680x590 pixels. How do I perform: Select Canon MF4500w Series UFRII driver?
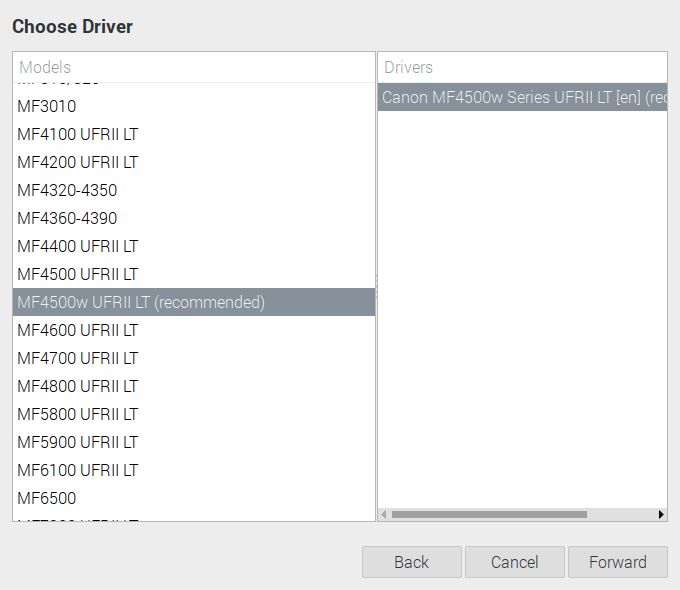tap(523, 98)
